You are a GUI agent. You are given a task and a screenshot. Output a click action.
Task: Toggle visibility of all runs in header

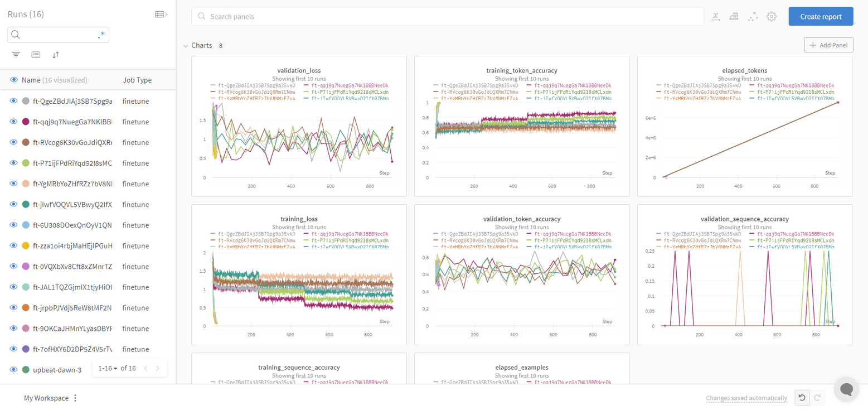[14, 80]
